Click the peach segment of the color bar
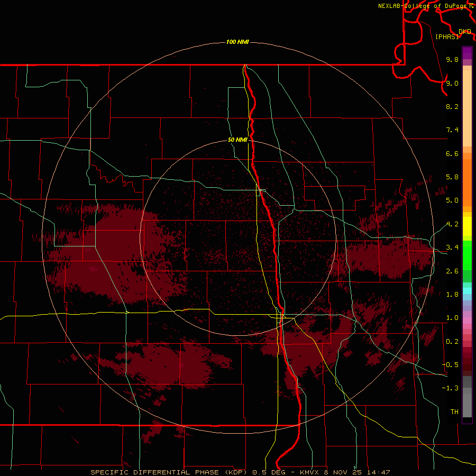The height and width of the screenshot is (476, 476). coord(467,108)
